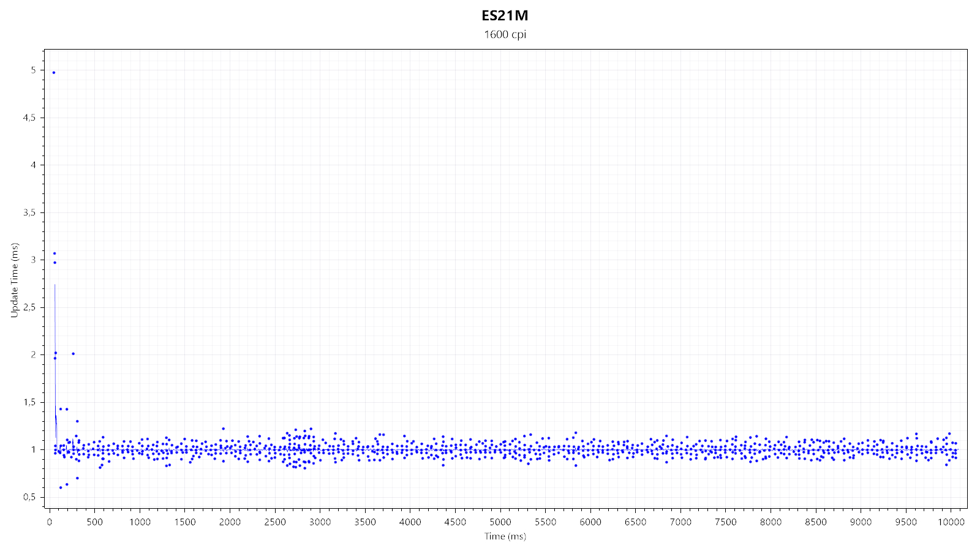Click the 0,5 label on y-axis
Screen dimensions: 980x551
click(30, 497)
